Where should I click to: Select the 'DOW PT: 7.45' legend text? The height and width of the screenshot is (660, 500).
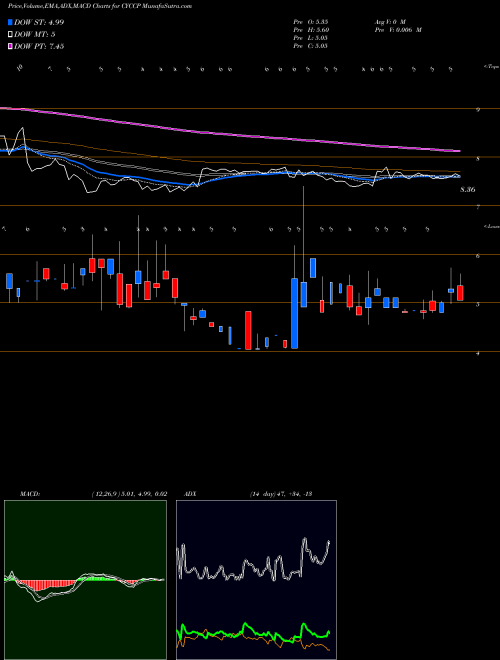[39, 46]
